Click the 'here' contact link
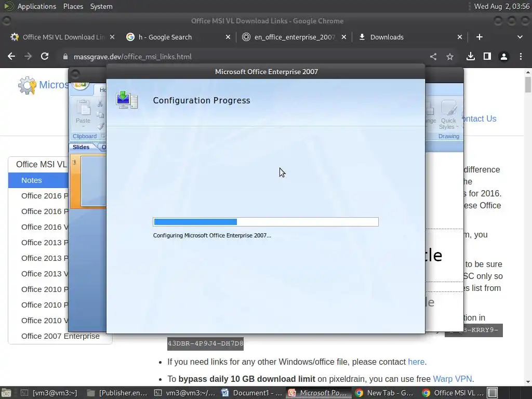 pos(416,362)
